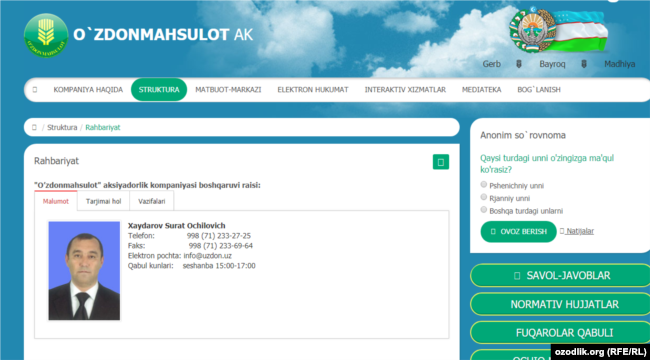Click the reception hours seshanba 15:00-17:00

pos(219,265)
